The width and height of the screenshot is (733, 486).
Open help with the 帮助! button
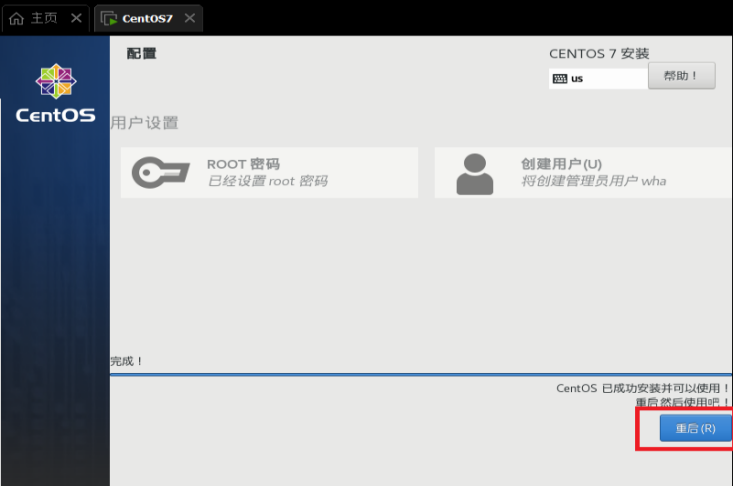coord(682,76)
